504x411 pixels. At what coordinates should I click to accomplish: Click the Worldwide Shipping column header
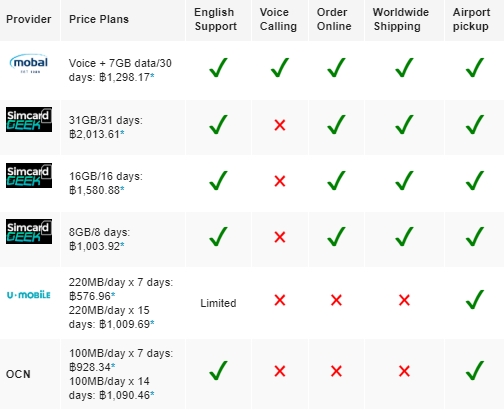401,19
